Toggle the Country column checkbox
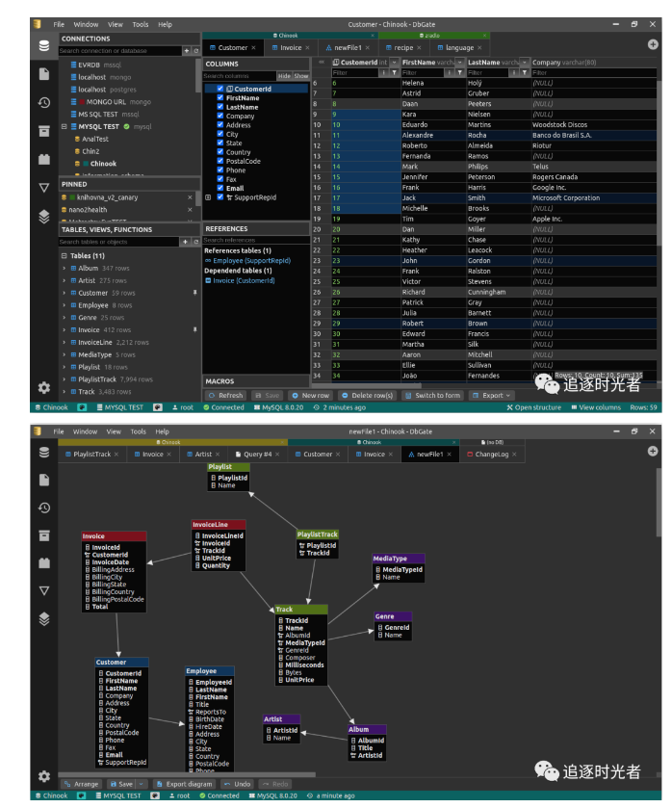Viewport: 672px width, 808px height. (x=220, y=152)
